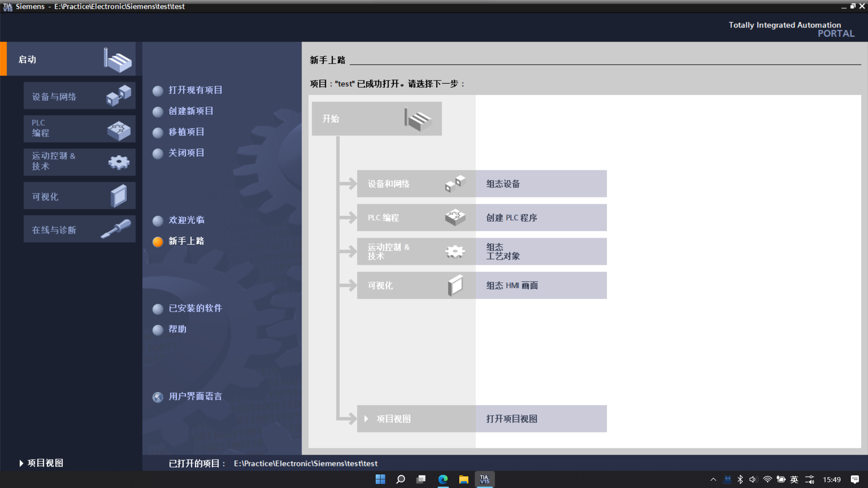Click the 移植项目 text
Viewport: 868px width, 488px height.
coord(186,131)
